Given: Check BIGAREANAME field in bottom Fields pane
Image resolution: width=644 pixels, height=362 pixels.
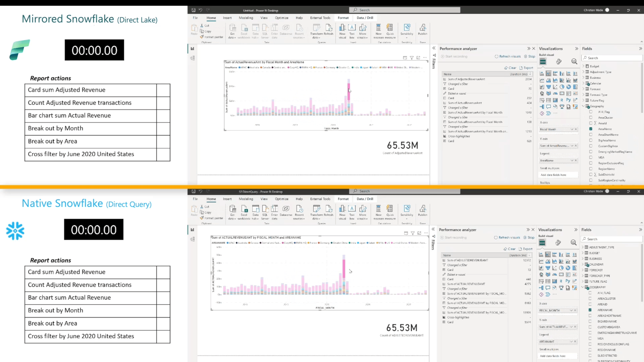Looking at the screenshot, I should click(x=590, y=321).
